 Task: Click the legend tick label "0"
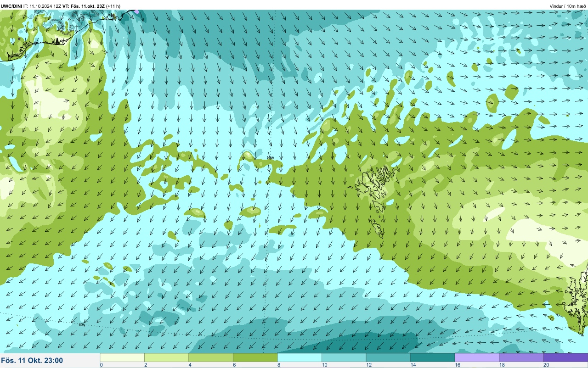coord(101,365)
